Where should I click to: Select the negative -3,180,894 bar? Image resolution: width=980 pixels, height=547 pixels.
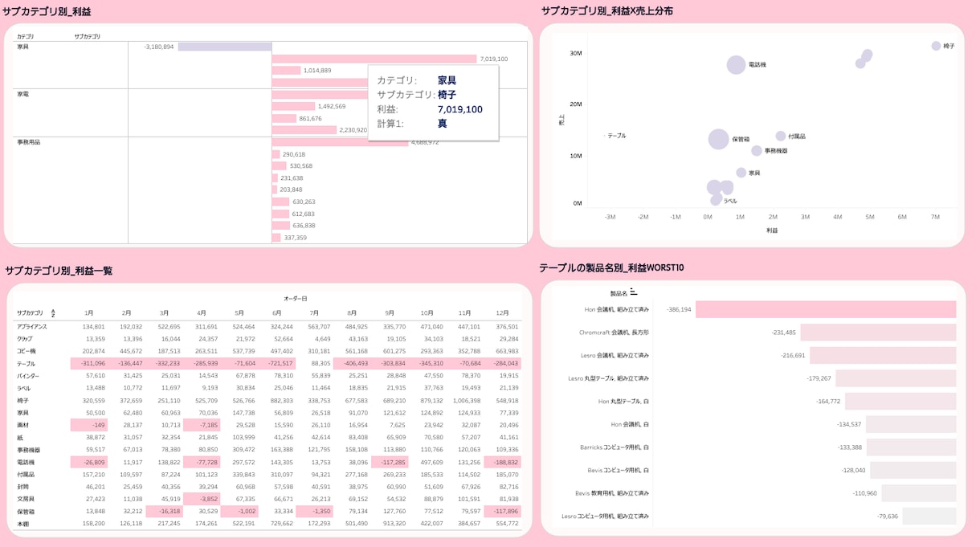pyautogui.click(x=225, y=47)
